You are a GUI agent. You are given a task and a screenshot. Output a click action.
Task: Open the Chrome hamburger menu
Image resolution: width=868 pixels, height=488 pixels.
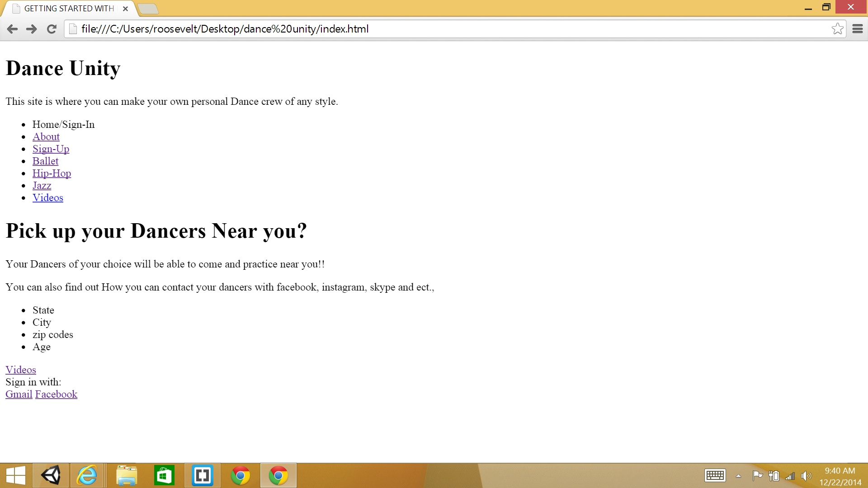click(857, 29)
